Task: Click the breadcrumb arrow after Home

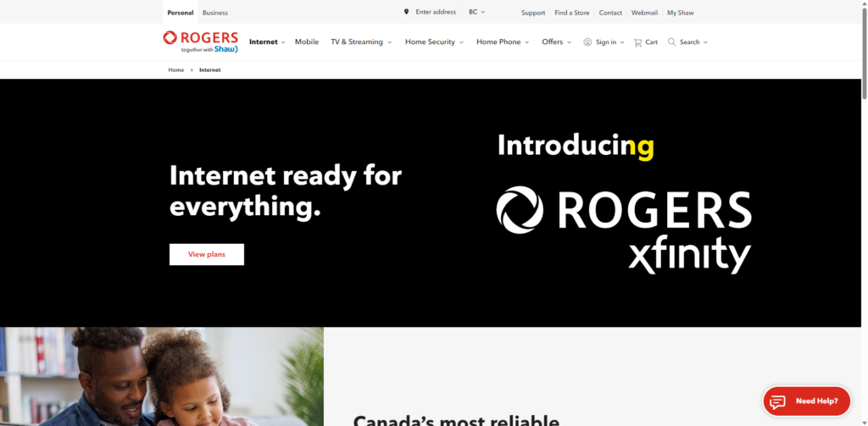Action: pyautogui.click(x=192, y=70)
